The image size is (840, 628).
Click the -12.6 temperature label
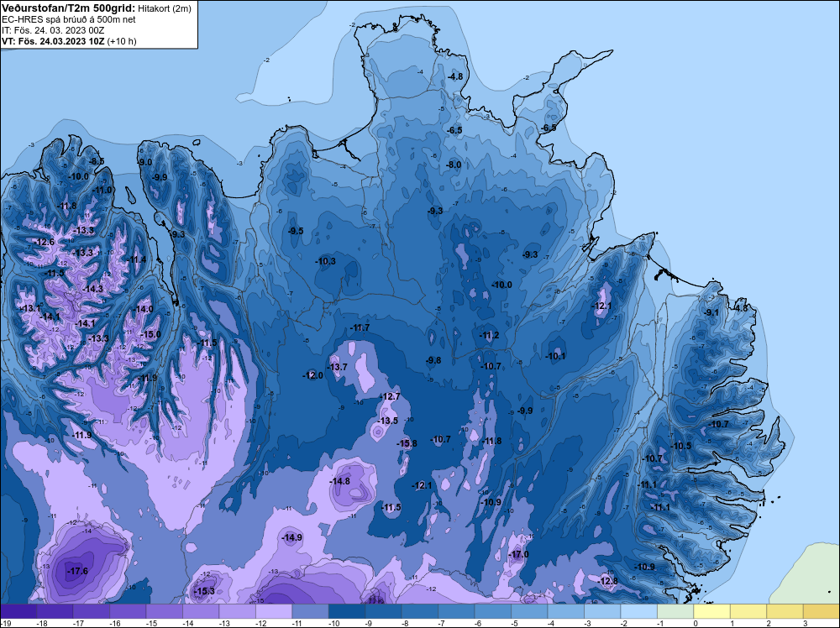(45, 242)
